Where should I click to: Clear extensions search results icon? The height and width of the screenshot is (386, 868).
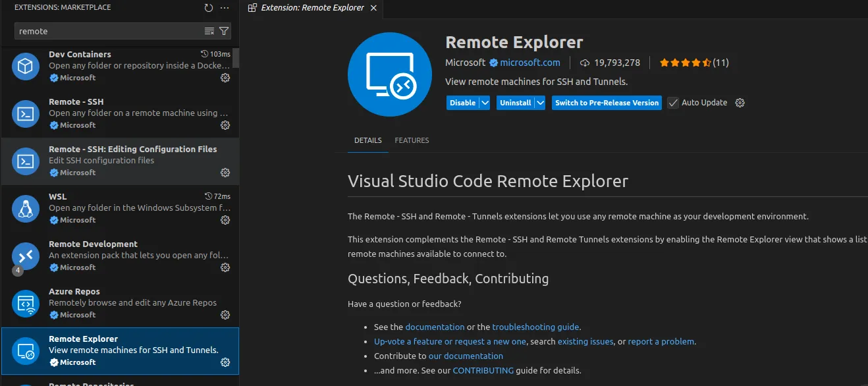(209, 31)
